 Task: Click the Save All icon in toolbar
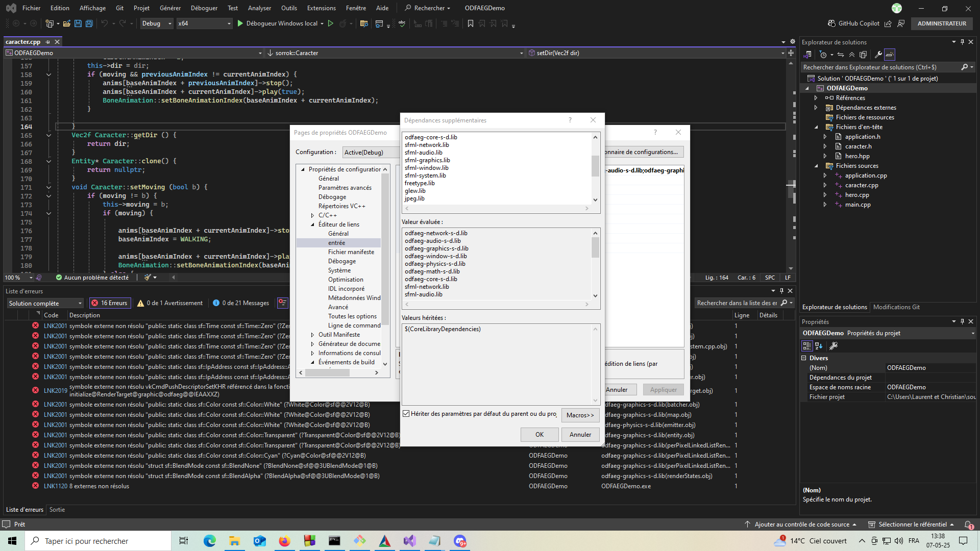coord(89,23)
